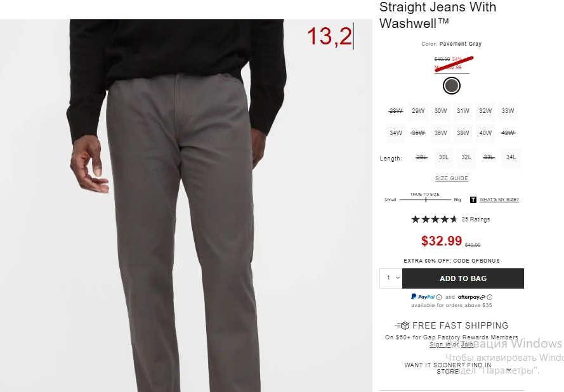564x392 pixels.
Task: Click the product photo of gray jeans
Action: click(186, 206)
